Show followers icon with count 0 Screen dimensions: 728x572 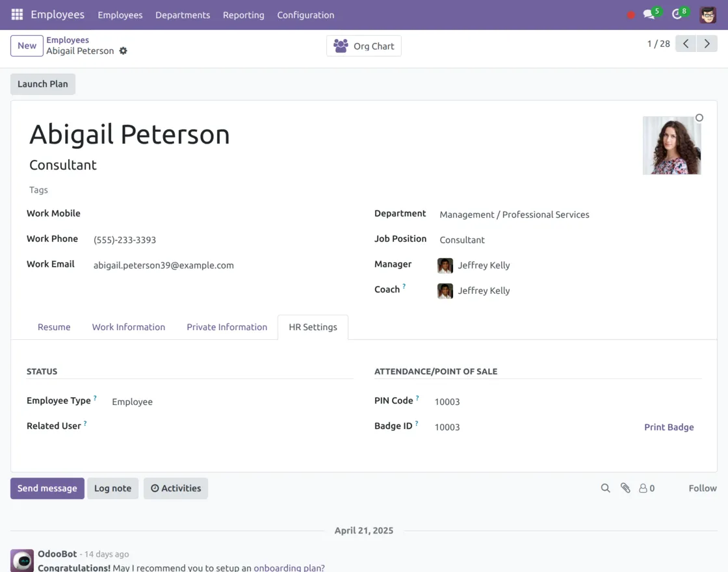[x=647, y=488]
